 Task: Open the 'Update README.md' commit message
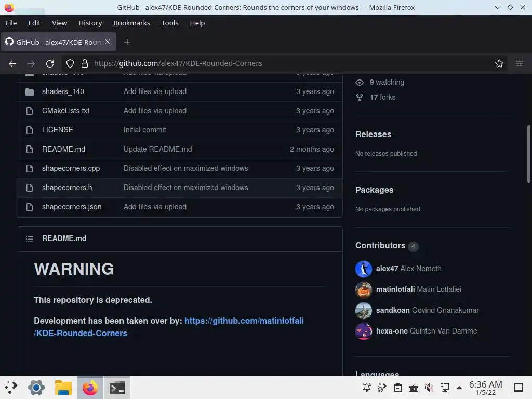(x=158, y=149)
